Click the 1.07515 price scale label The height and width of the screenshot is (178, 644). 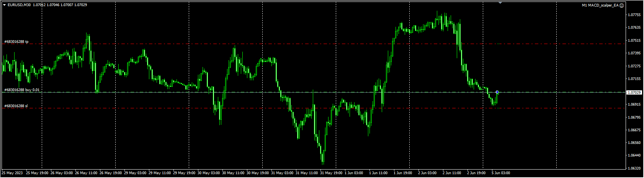click(x=634, y=40)
